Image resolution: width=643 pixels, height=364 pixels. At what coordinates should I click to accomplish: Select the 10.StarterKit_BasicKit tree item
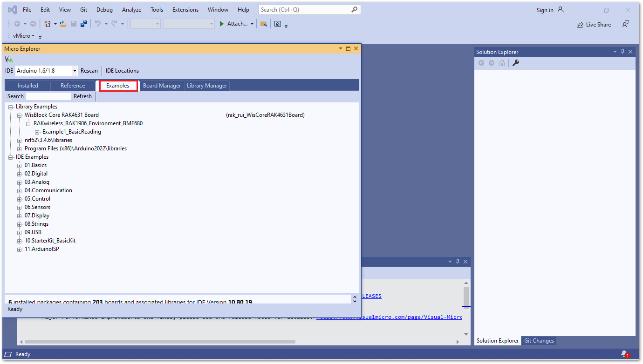[x=50, y=241]
